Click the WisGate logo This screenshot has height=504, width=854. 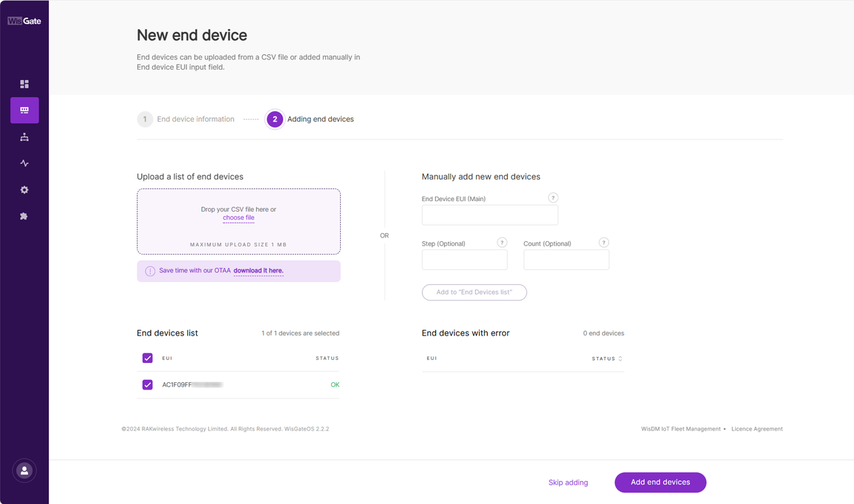24,21
